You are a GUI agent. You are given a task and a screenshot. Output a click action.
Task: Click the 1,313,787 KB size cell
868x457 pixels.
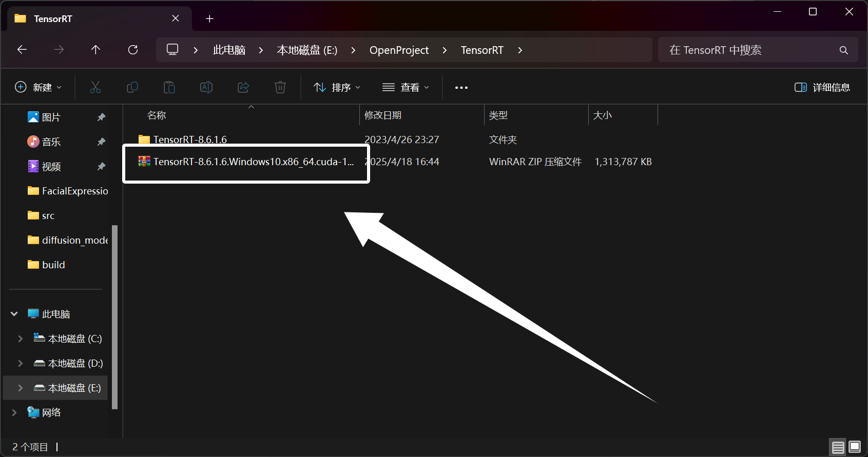[x=623, y=162]
